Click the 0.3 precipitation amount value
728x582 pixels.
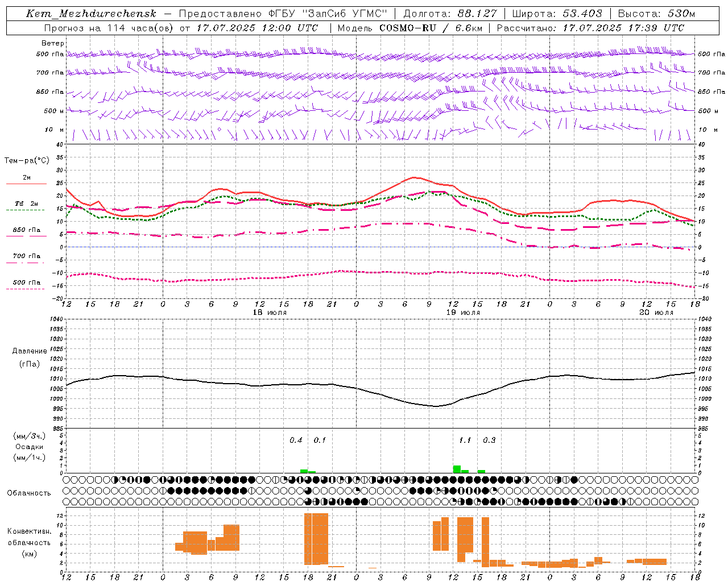pos(489,440)
